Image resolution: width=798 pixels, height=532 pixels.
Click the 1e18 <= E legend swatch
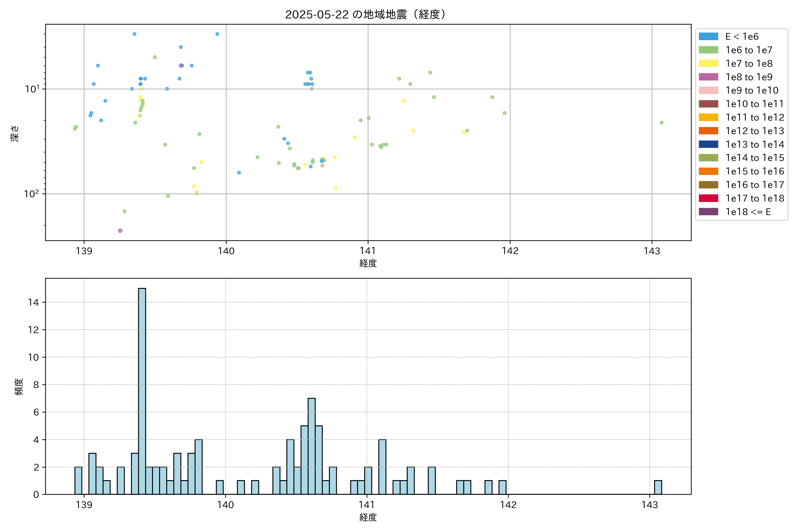point(708,212)
